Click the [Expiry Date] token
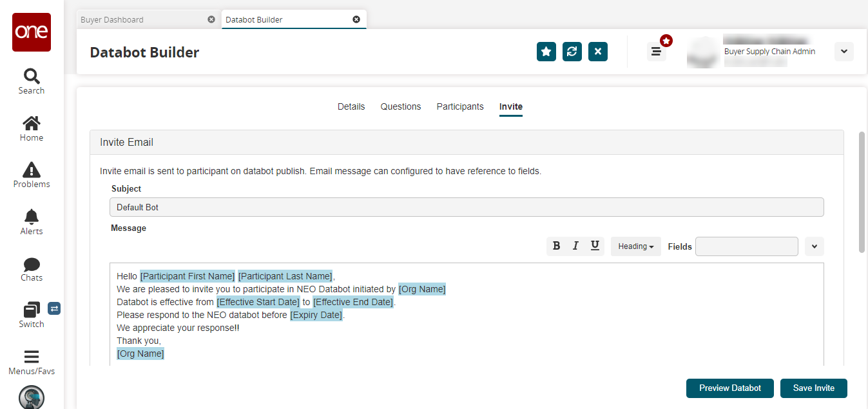The image size is (868, 409). (316, 315)
